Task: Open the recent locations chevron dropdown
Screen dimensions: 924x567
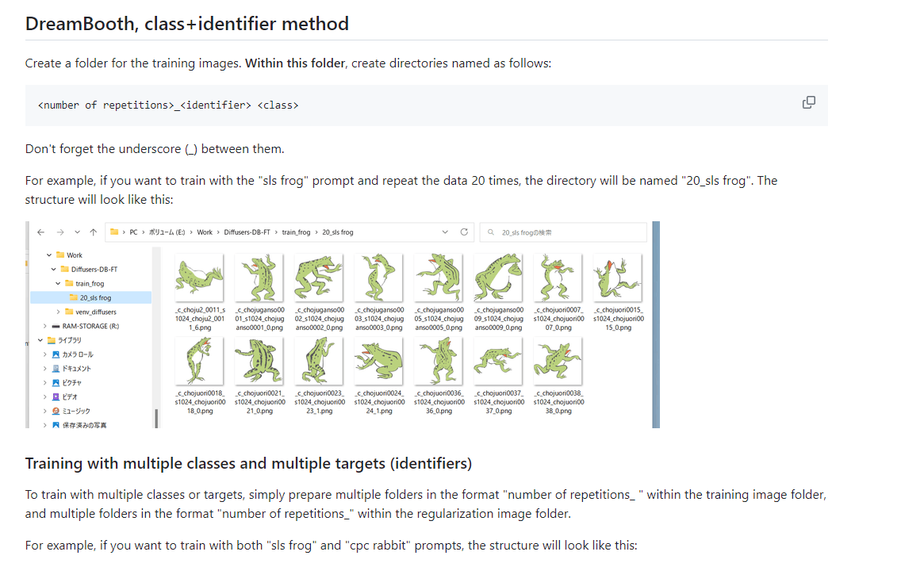Action: [76, 232]
